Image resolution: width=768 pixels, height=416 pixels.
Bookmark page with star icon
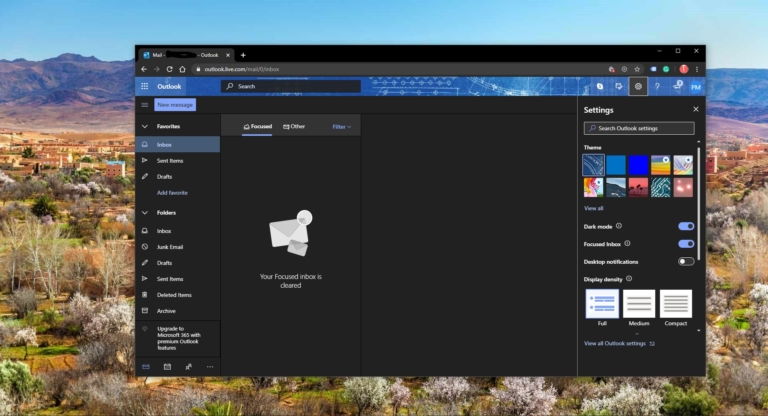(637, 69)
